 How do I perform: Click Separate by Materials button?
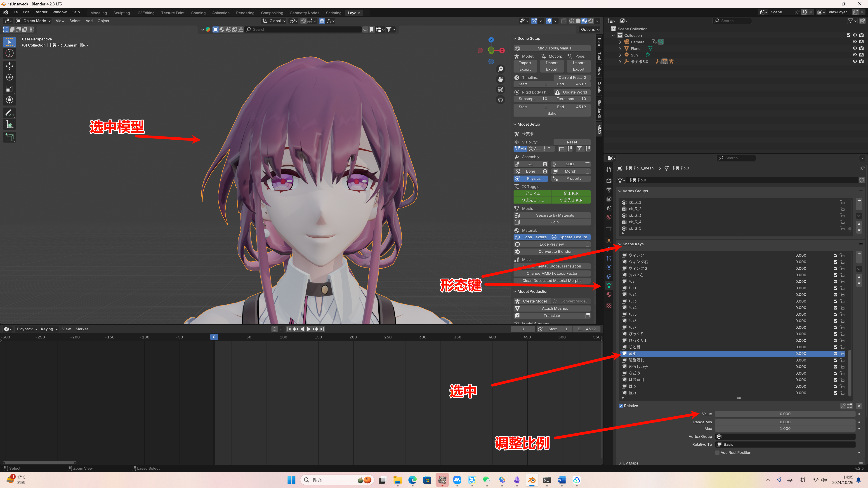(x=552, y=216)
